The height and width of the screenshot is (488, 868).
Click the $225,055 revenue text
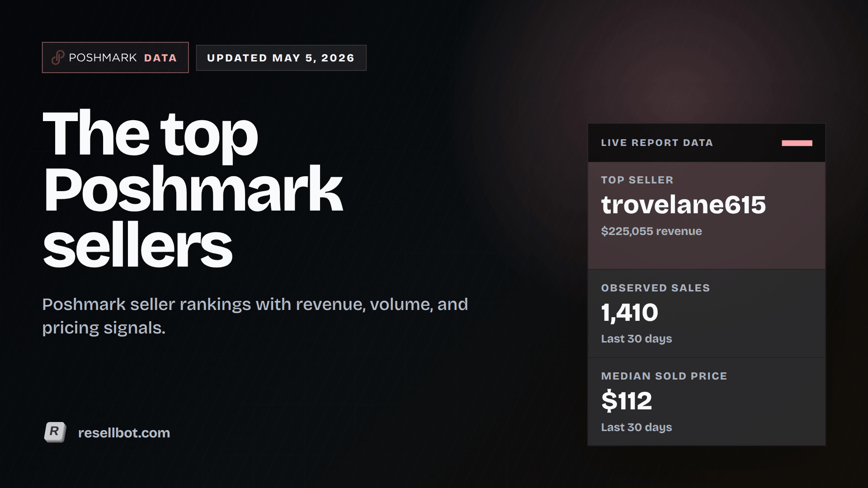coord(651,231)
